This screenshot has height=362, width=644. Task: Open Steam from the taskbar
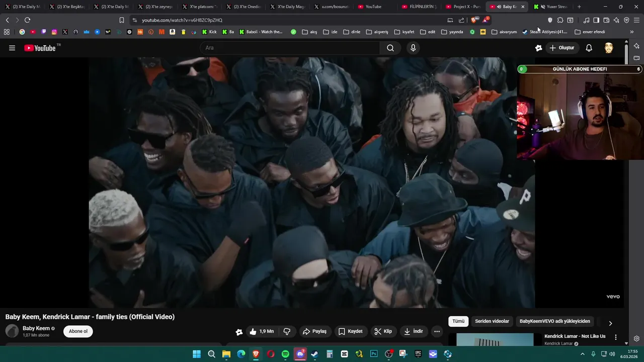coord(314,354)
